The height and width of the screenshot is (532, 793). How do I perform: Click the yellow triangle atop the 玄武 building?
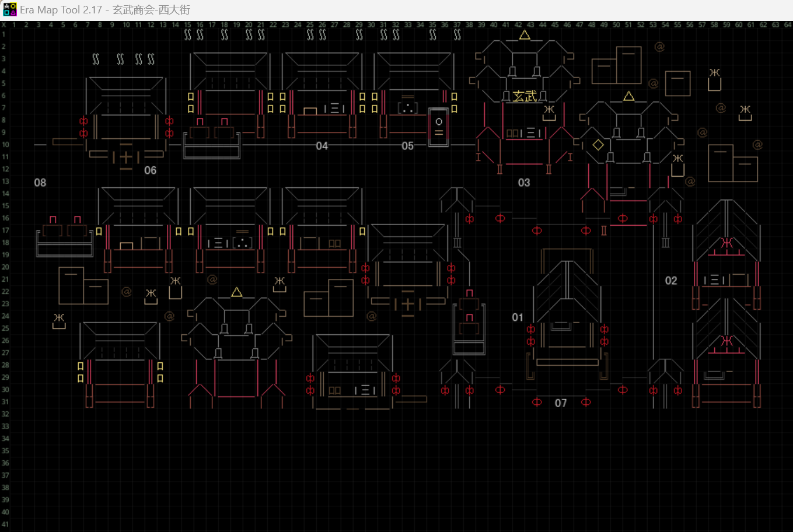point(525,35)
